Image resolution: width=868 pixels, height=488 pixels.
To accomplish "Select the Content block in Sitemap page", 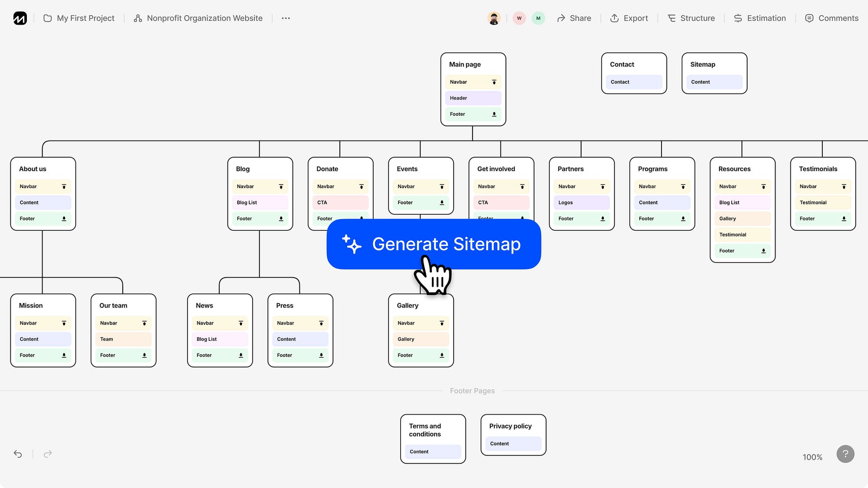I will pos(714,82).
